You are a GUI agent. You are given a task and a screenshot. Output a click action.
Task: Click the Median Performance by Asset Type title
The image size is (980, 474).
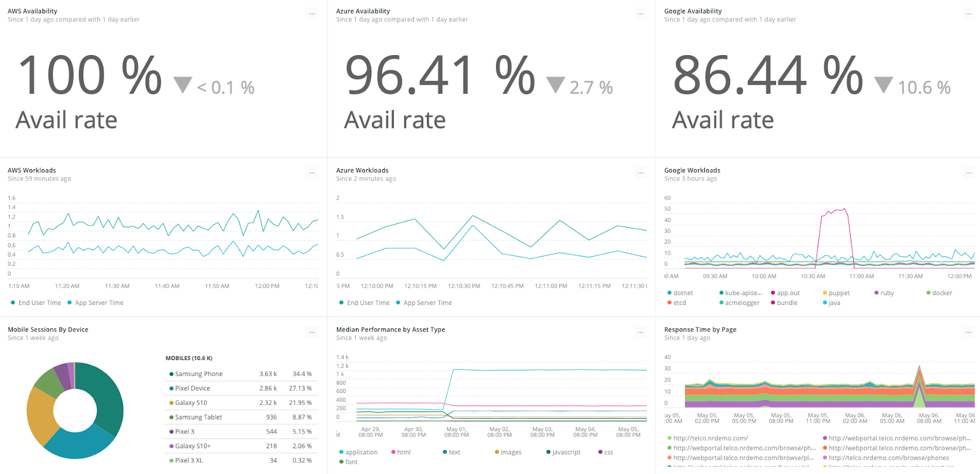coord(390,329)
